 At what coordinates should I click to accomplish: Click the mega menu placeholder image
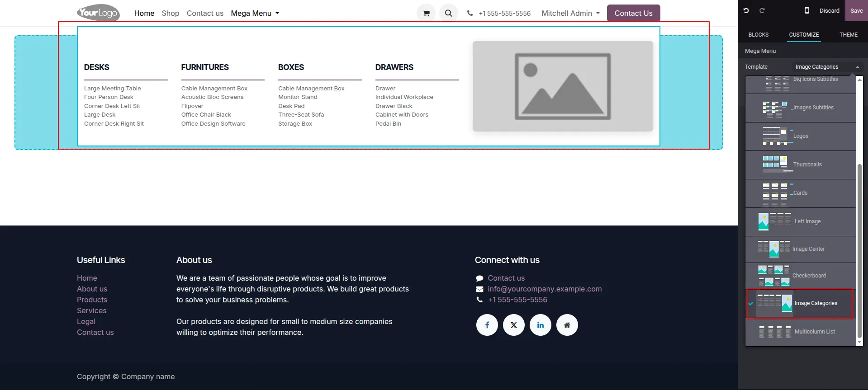[x=563, y=86]
